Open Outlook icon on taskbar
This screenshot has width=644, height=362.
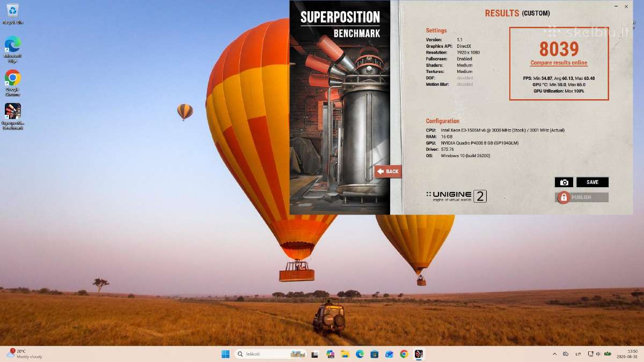(389, 354)
